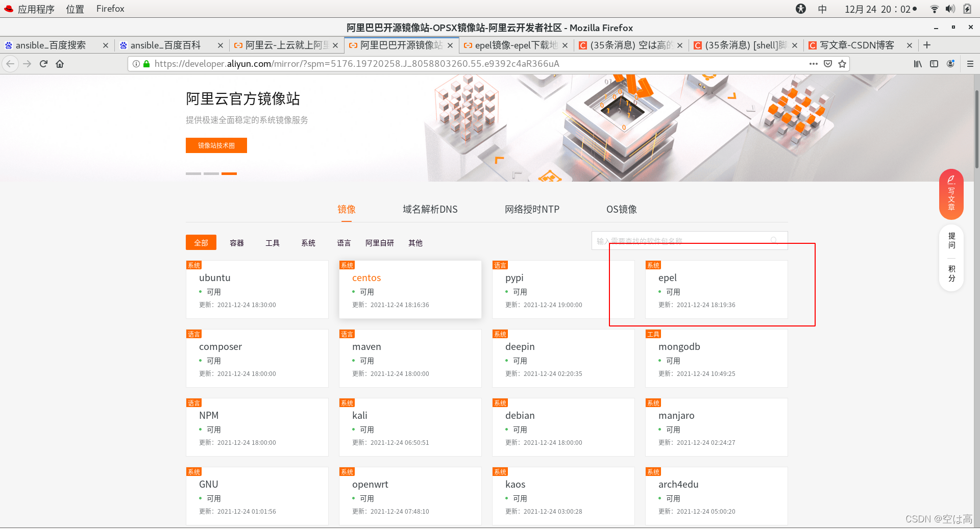
Task: Toggle the sidebar view icon
Action: tap(934, 64)
